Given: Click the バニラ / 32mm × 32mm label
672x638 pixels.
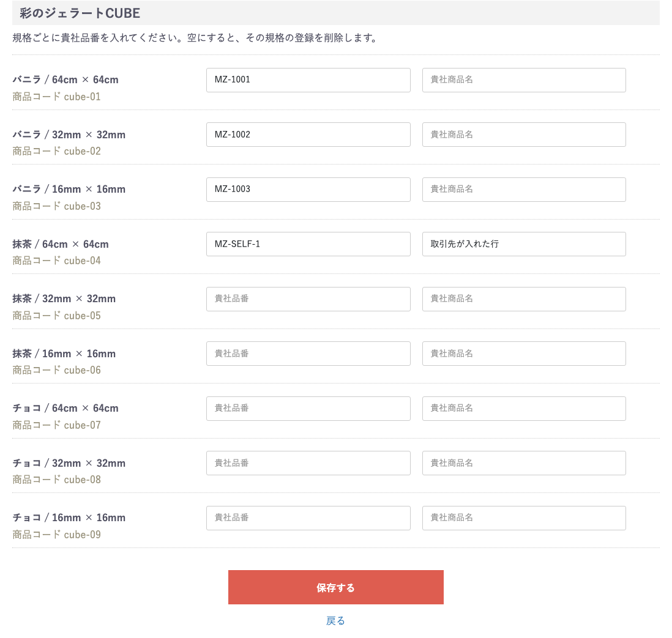Looking at the screenshot, I should tap(69, 135).
